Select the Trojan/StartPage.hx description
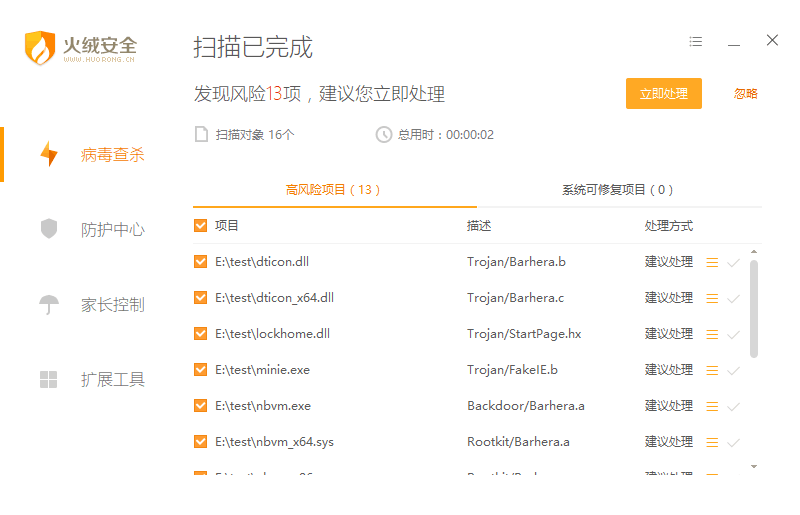This screenshot has height=515, width=800. (524, 334)
